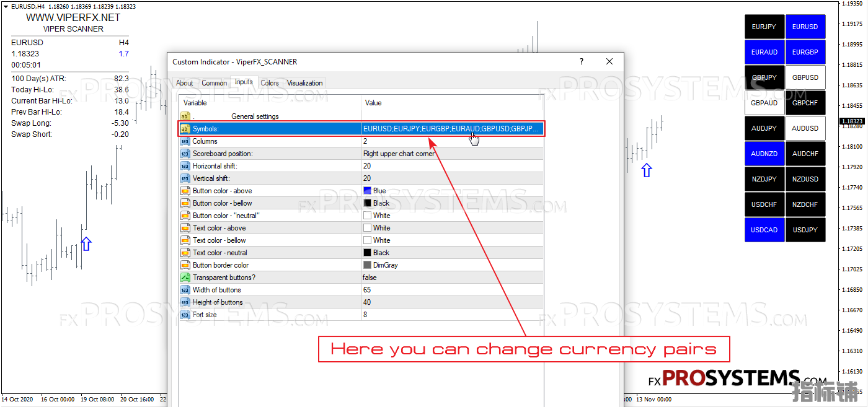Edit the Symbols value field
The width and height of the screenshot is (868, 407).
click(452, 129)
